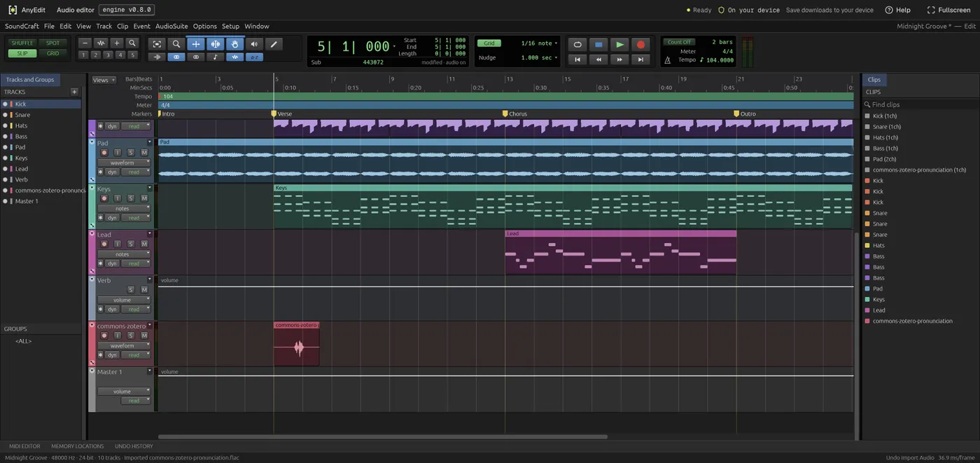
Task: Select the Pencil tool
Action: 274,44
